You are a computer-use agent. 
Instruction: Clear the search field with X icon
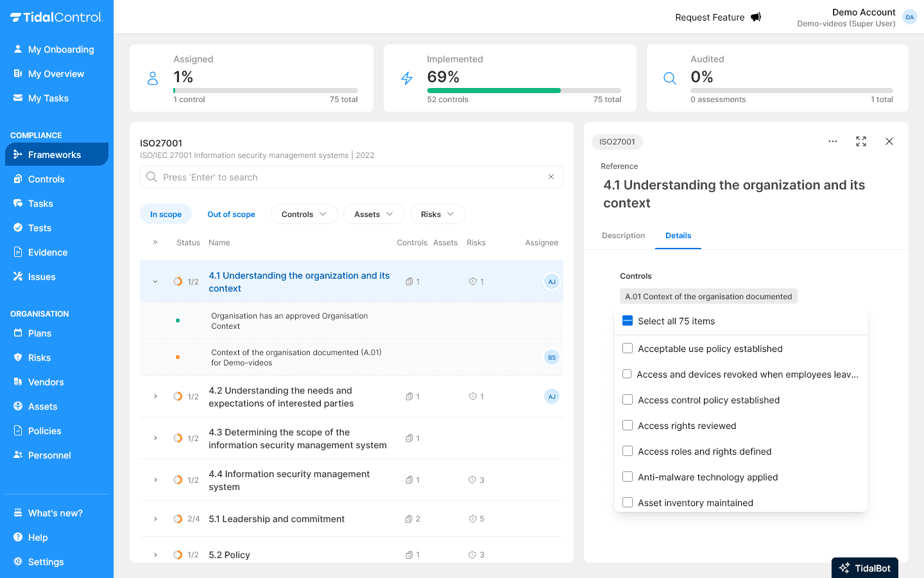(551, 177)
